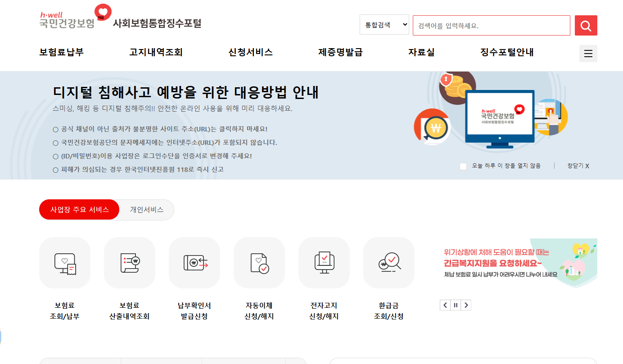Show previous banner slide

pyautogui.click(x=445, y=305)
